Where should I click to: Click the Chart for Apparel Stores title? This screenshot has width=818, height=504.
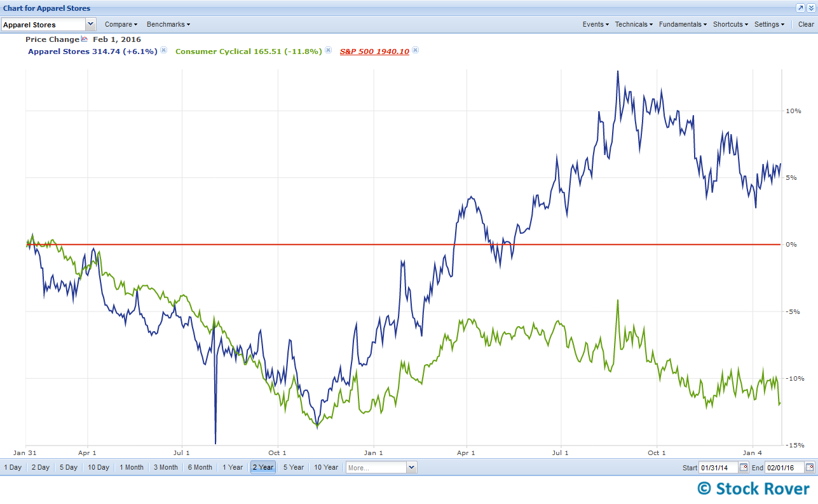[x=46, y=8]
